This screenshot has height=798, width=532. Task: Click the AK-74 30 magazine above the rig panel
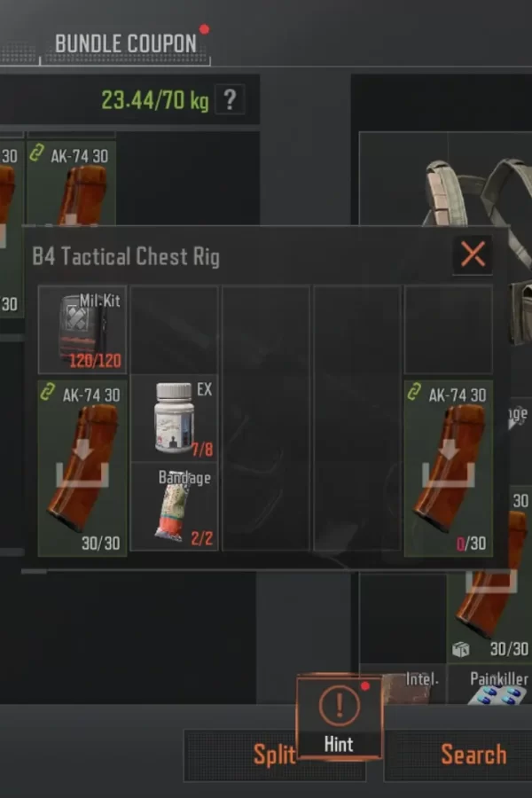click(x=71, y=184)
